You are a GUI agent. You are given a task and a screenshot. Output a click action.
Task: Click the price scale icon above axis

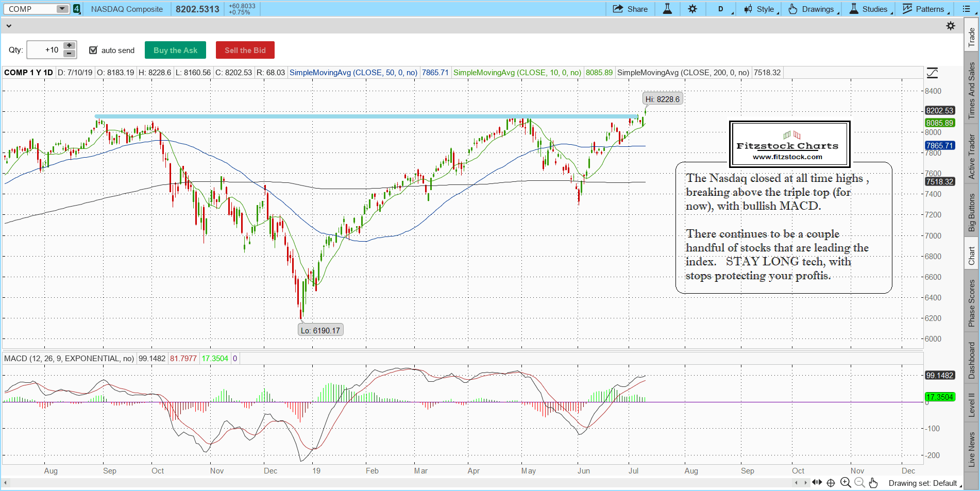coord(932,73)
